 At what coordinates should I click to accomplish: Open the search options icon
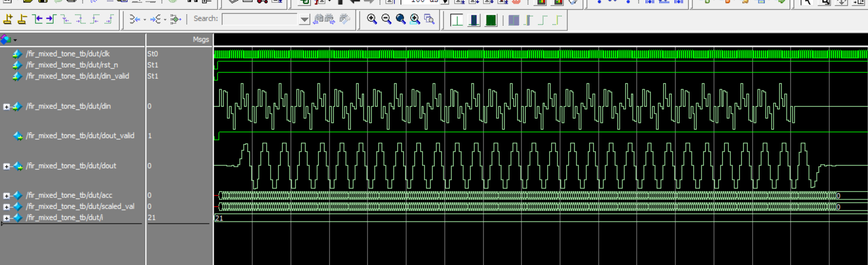click(x=344, y=19)
